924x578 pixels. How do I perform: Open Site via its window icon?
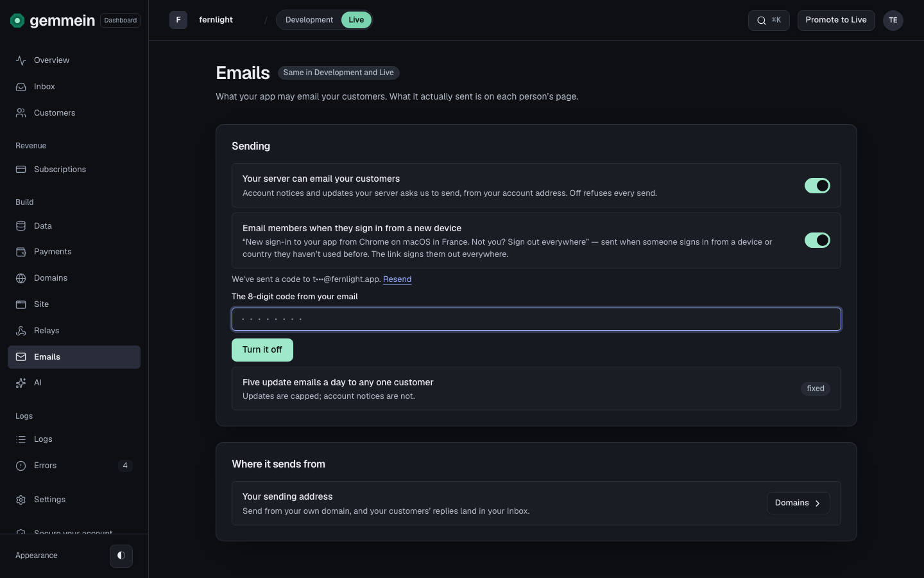[x=21, y=304]
